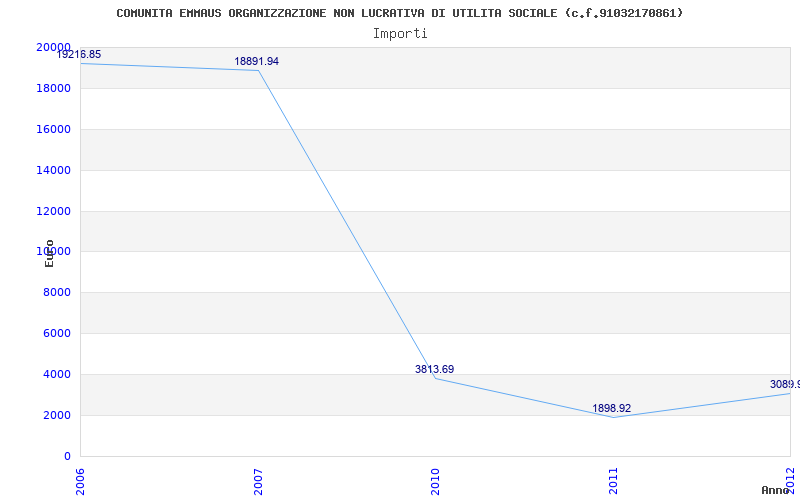
Task: Click the y-axis value 2000
Action: (56, 415)
